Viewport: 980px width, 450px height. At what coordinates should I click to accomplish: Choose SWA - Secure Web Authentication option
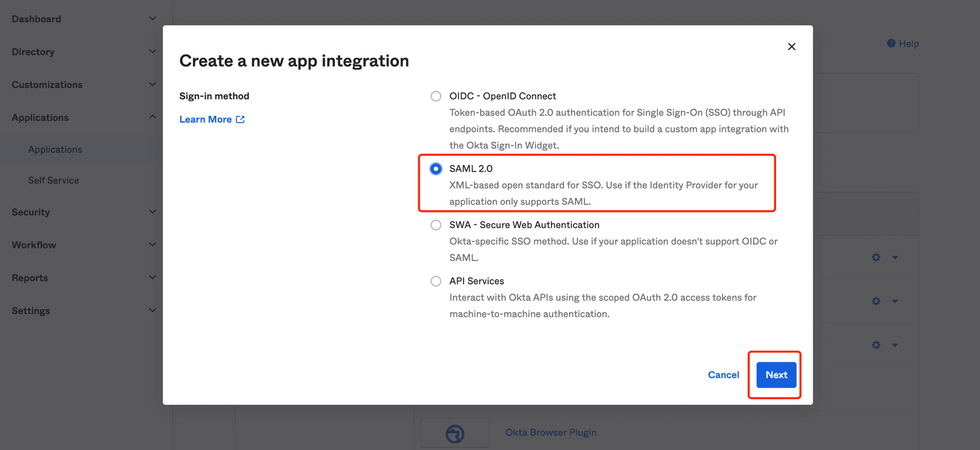click(x=435, y=225)
